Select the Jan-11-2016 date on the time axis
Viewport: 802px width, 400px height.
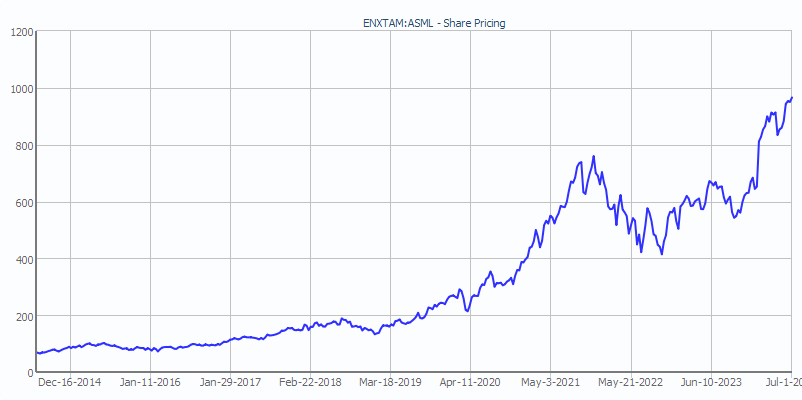coord(150,382)
